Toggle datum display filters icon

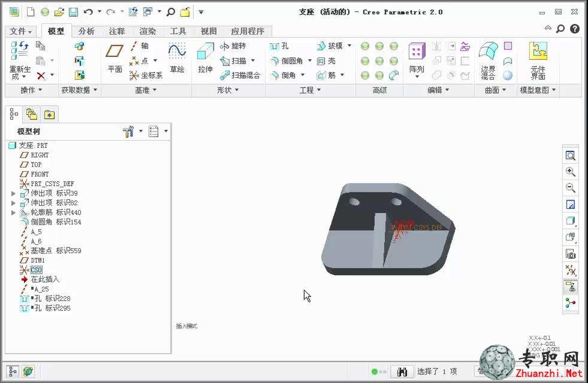point(571,270)
